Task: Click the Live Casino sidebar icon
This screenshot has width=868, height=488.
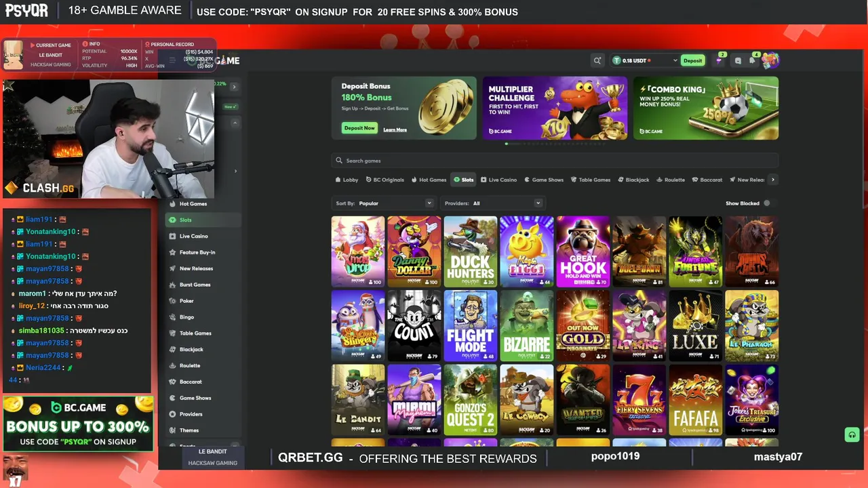Action: coord(172,236)
